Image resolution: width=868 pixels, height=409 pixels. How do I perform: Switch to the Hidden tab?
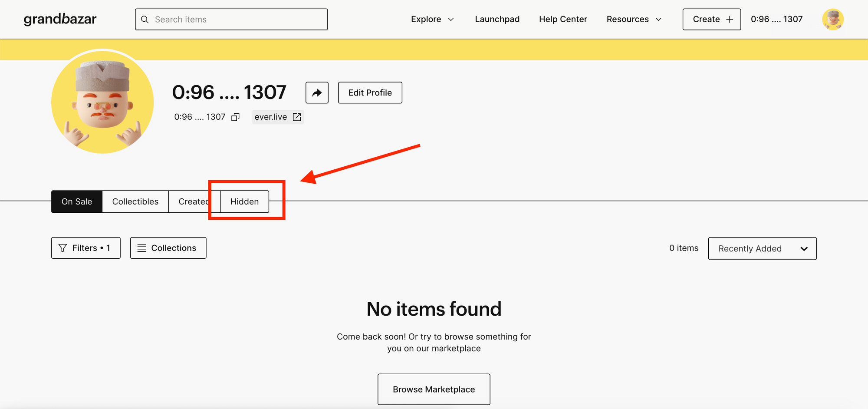(x=244, y=201)
